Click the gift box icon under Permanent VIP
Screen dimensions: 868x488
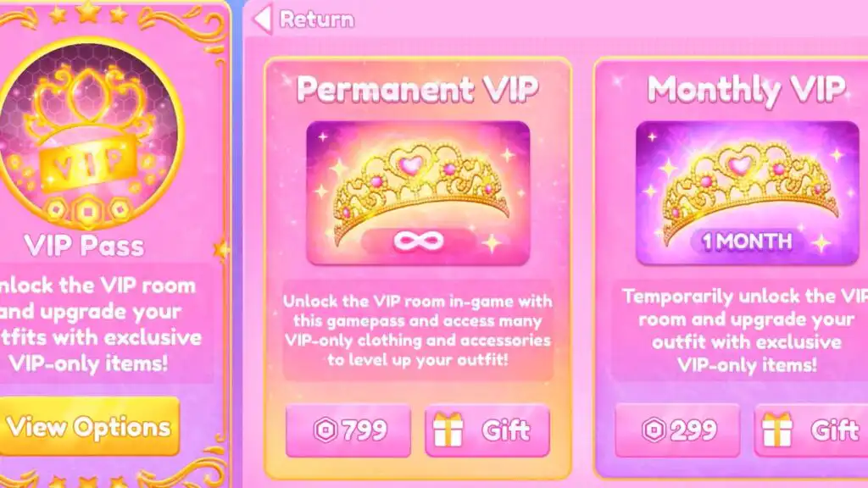click(448, 430)
